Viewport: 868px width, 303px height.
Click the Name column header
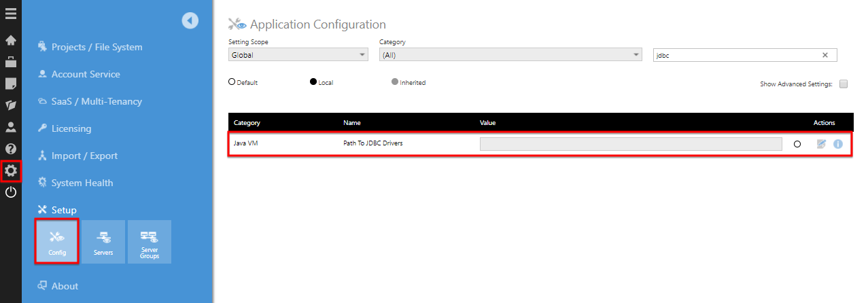pyautogui.click(x=352, y=123)
